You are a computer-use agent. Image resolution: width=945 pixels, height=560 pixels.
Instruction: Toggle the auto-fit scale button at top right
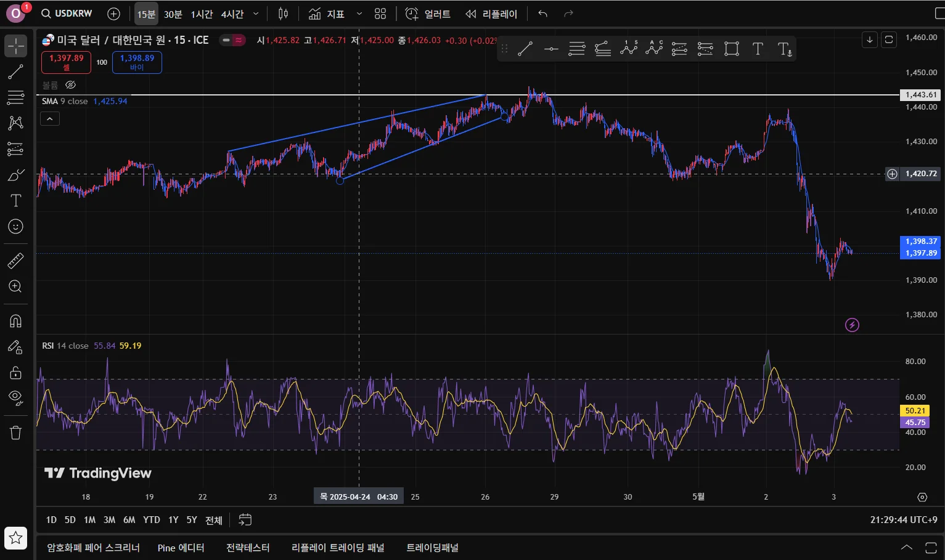pyautogui.click(x=889, y=40)
